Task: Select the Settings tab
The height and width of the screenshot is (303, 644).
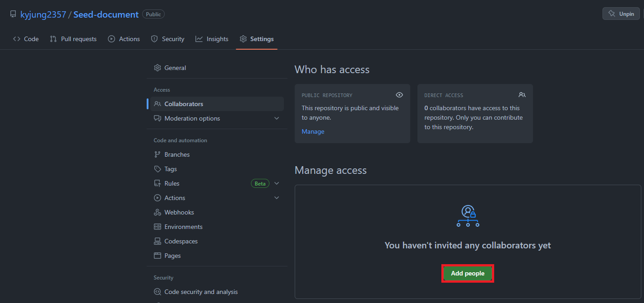Action: [257, 39]
